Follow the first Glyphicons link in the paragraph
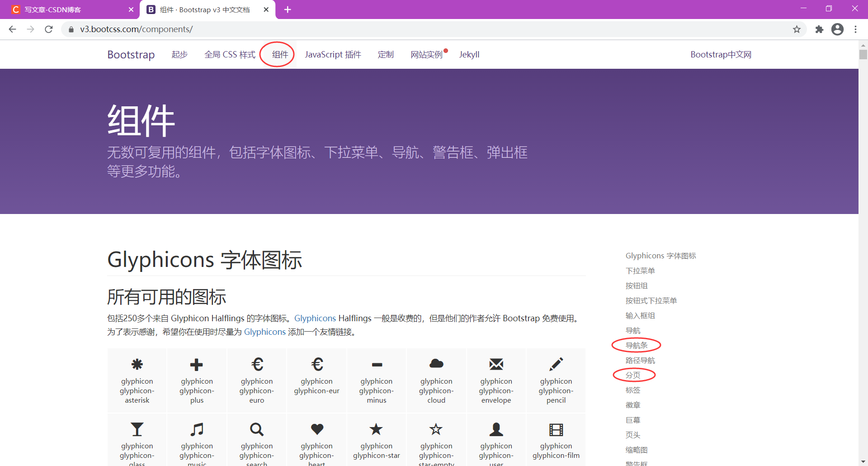This screenshot has height=466, width=868. pyautogui.click(x=315, y=318)
